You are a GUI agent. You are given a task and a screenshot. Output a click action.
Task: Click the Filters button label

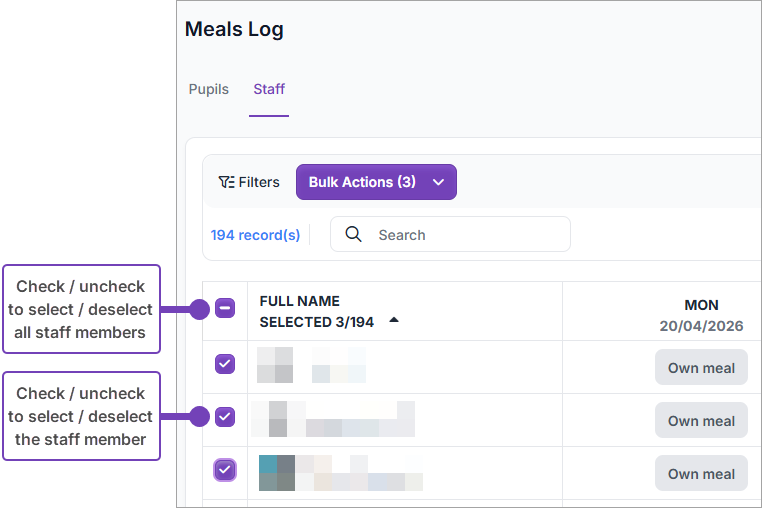coord(259,182)
